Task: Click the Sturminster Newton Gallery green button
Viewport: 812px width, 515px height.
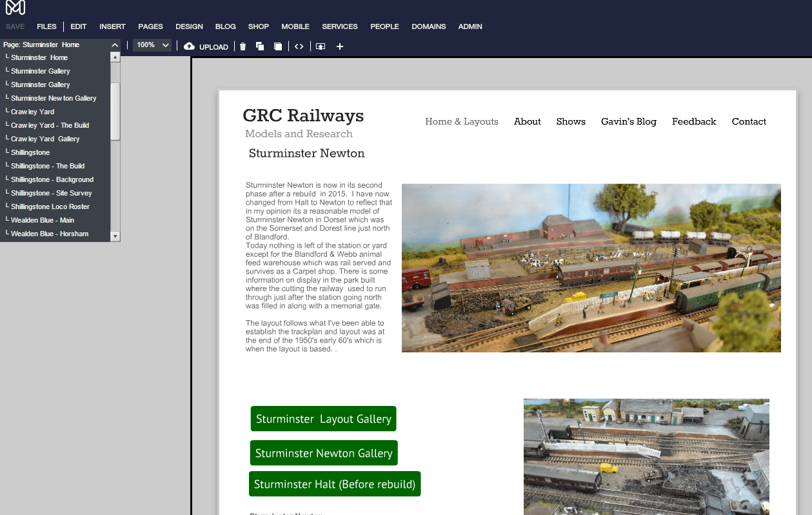Action: coord(324,453)
